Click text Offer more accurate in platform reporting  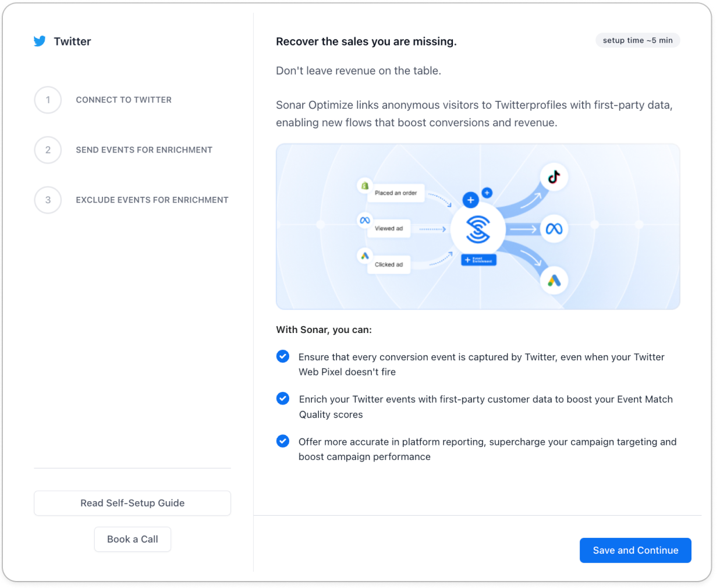[x=488, y=449]
